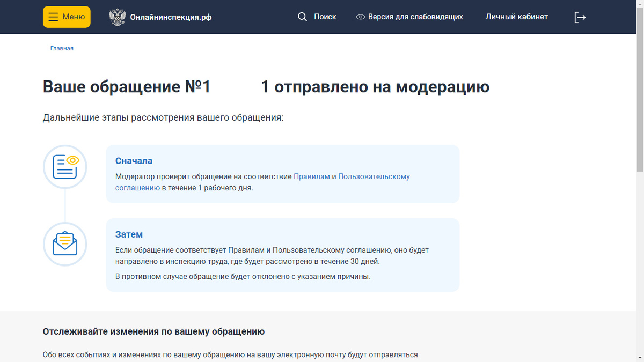Click the search magnifier icon
This screenshot has width=644, height=362.
pyautogui.click(x=303, y=17)
